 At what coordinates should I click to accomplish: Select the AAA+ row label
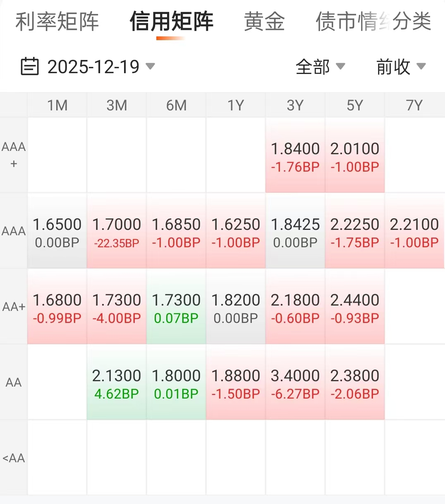[x=14, y=155]
